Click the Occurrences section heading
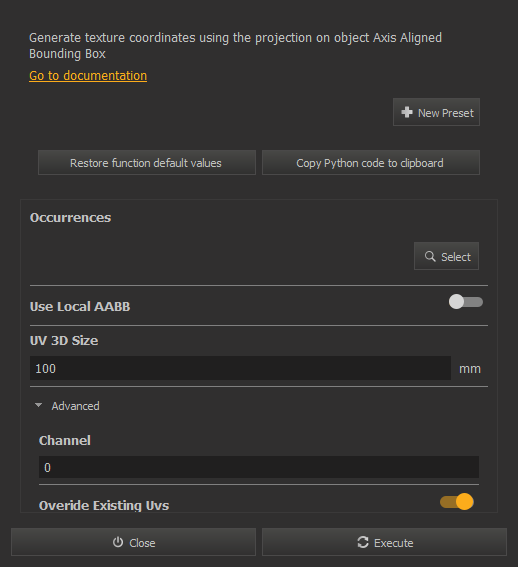The width and height of the screenshot is (518, 567). click(71, 217)
